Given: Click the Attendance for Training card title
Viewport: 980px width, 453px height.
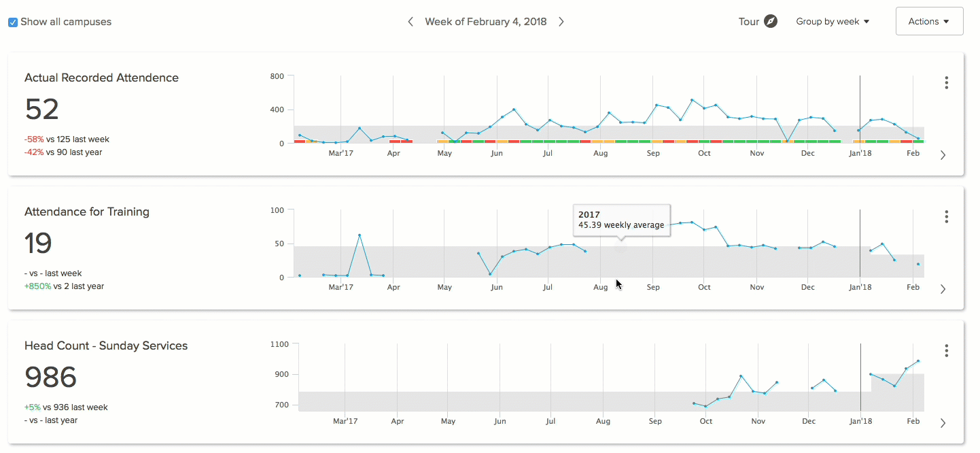Looking at the screenshot, I should 86,212.
